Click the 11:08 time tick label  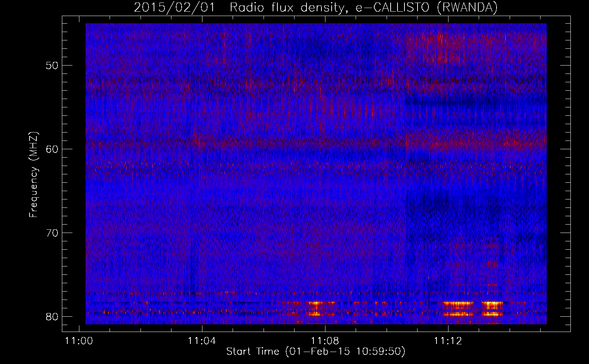[x=325, y=341]
